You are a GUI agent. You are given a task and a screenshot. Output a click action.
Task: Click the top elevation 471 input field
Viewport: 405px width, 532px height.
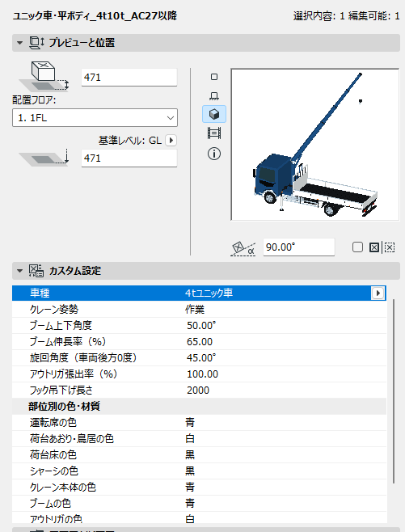[x=129, y=78]
